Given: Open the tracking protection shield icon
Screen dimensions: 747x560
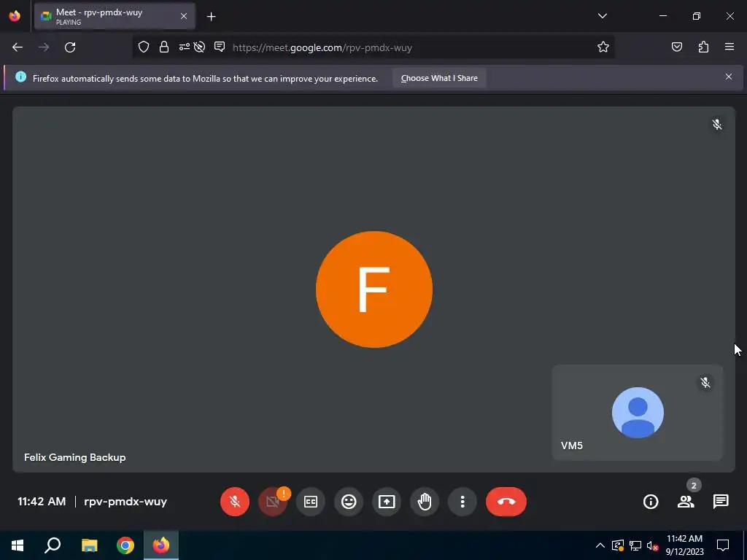Looking at the screenshot, I should point(144,47).
